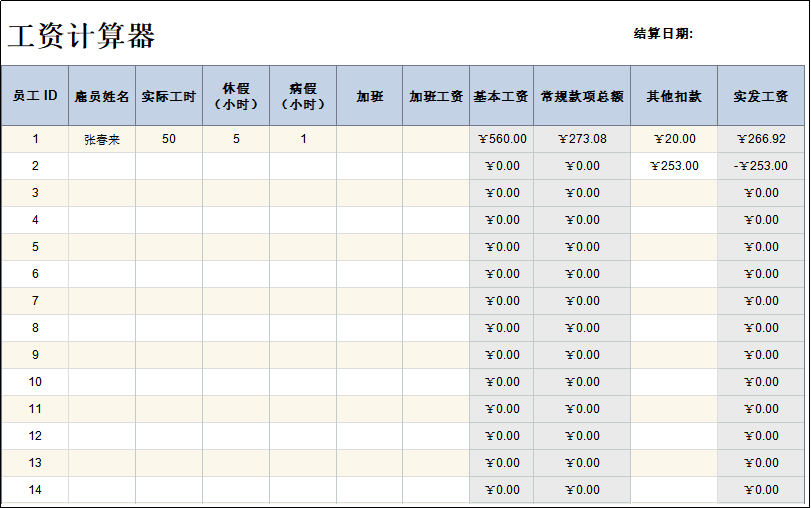811x508 pixels.
Task: Click employee ID cell 3
Action: [x=35, y=193]
